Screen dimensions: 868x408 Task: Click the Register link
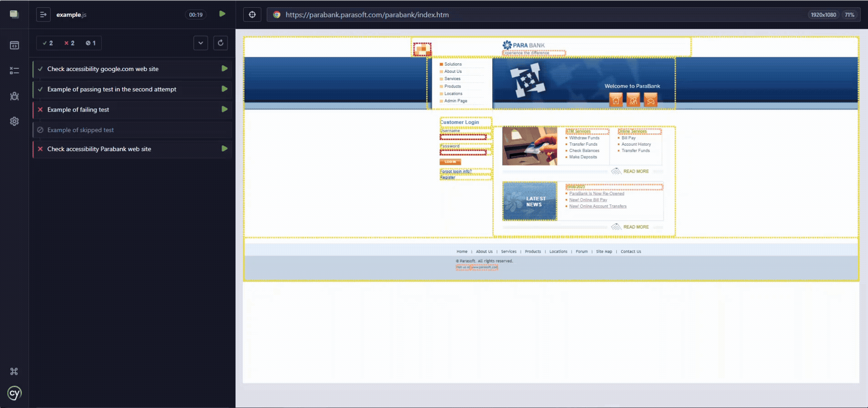click(448, 178)
